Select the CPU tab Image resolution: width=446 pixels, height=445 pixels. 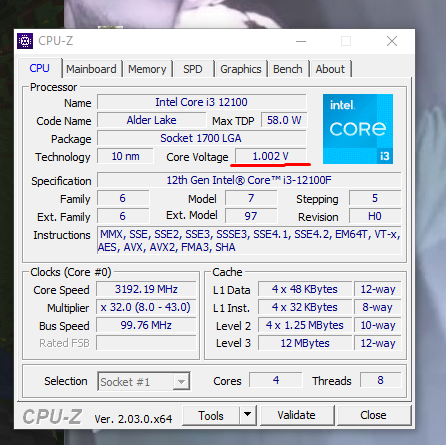40,68
